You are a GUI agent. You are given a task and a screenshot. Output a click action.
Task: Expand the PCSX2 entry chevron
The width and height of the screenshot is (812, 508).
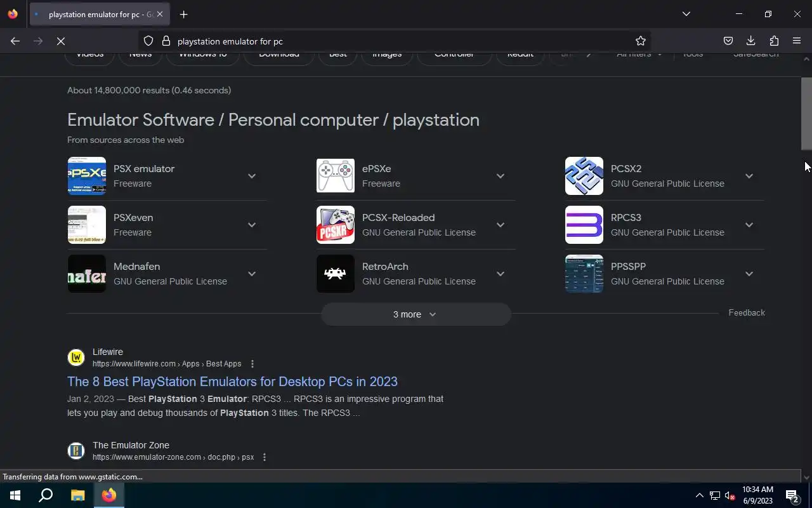(749, 176)
